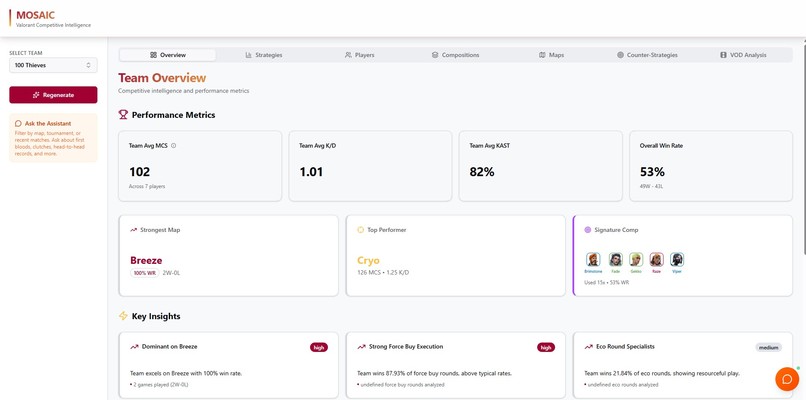
Task: Click the Team Avg MCS info icon
Action: (173, 146)
